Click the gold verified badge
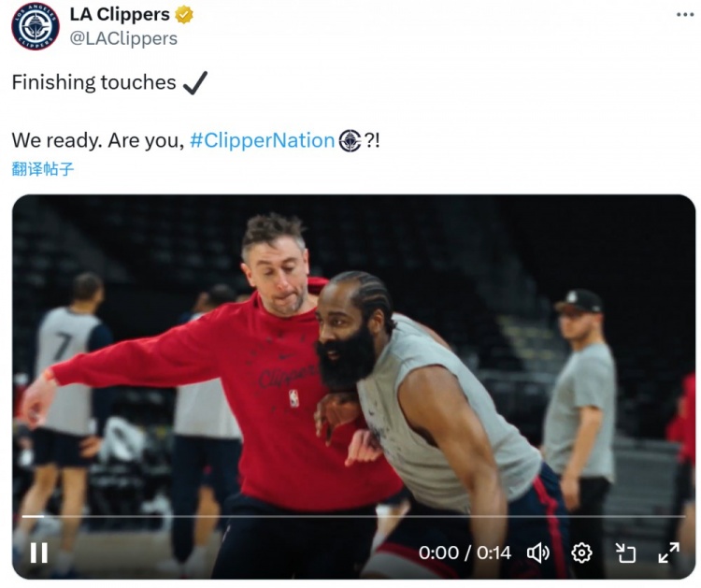The image size is (701, 588). (184, 14)
